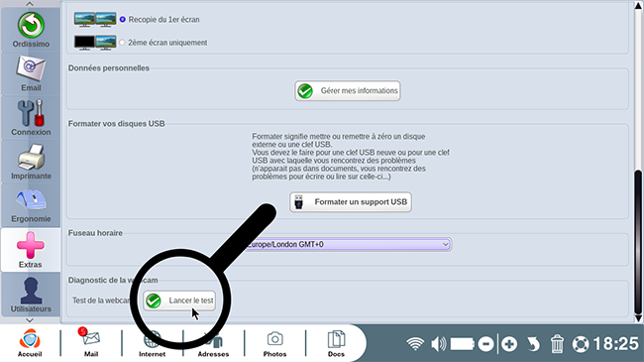
Task: Click the dual-screen mirror thumbnail
Action: (95, 19)
